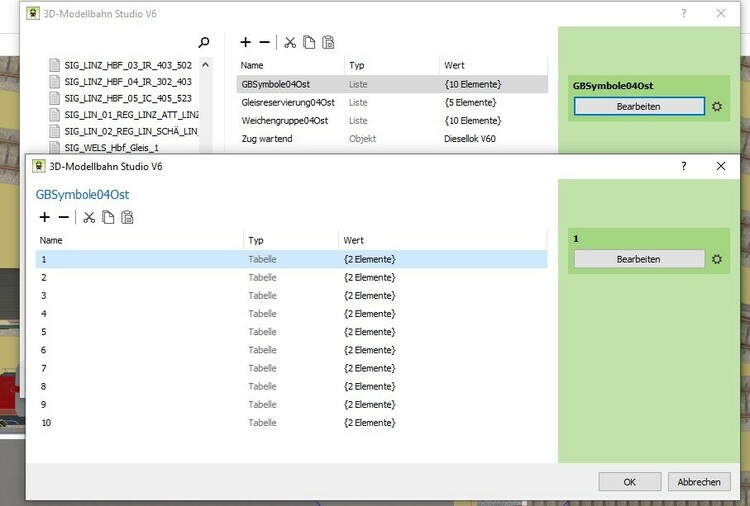Select SIG_LINZ_HBF_03_IR_403_502 list entry
750x506 pixels.
pyautogui.click(x=127, y=65)
